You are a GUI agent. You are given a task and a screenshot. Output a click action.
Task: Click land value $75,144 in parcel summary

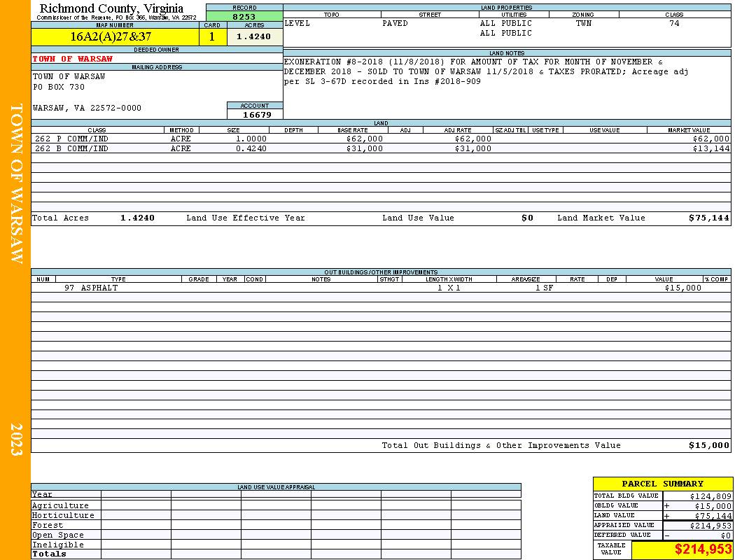713,516
